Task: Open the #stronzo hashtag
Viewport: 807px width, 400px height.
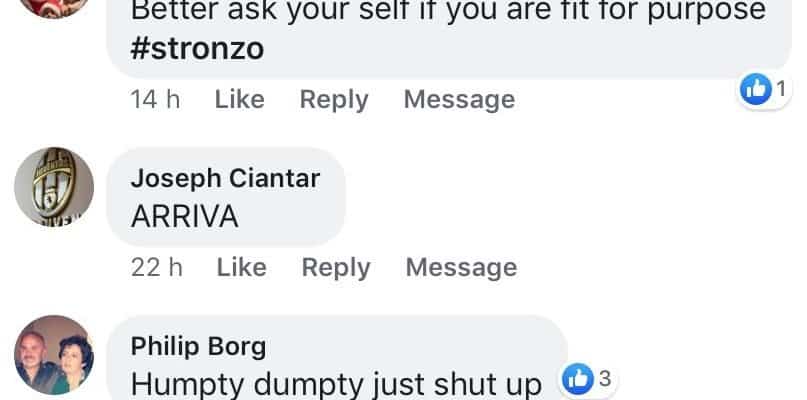Action: pos(197,49)
